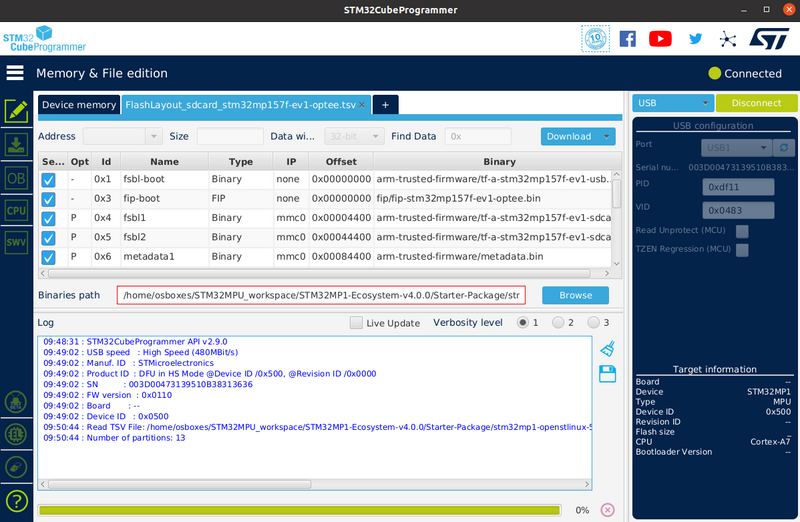Click the Disconnect button
800x522 pixels.
756,103
